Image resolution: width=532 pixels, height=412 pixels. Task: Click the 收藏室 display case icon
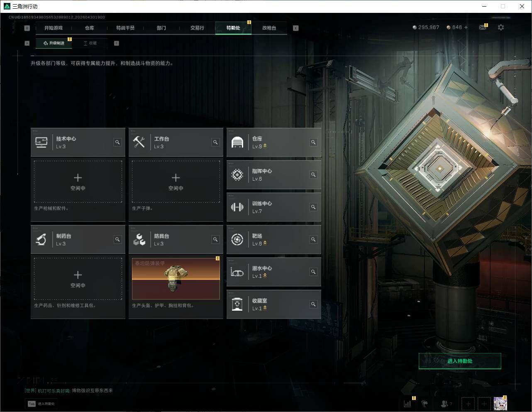237,304
